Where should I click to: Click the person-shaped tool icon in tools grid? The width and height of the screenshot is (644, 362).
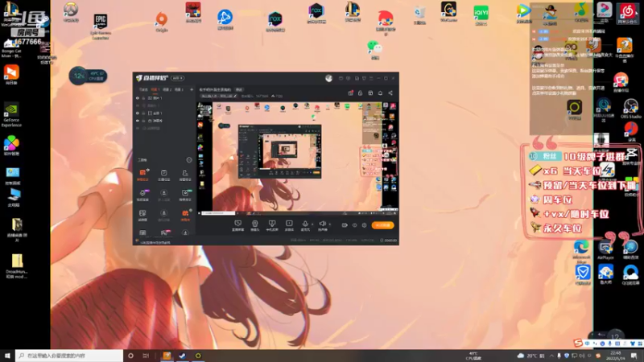185,173
